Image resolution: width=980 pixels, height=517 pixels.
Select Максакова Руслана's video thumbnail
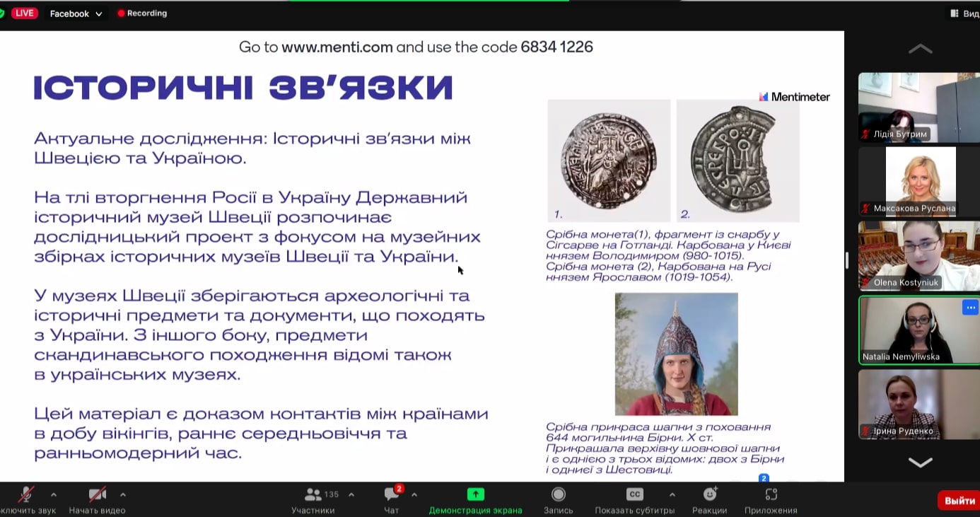coord(919,180)
